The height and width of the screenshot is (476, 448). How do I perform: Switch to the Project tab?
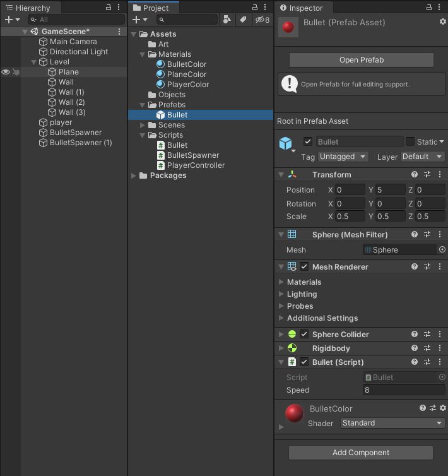tap(153, 8)
